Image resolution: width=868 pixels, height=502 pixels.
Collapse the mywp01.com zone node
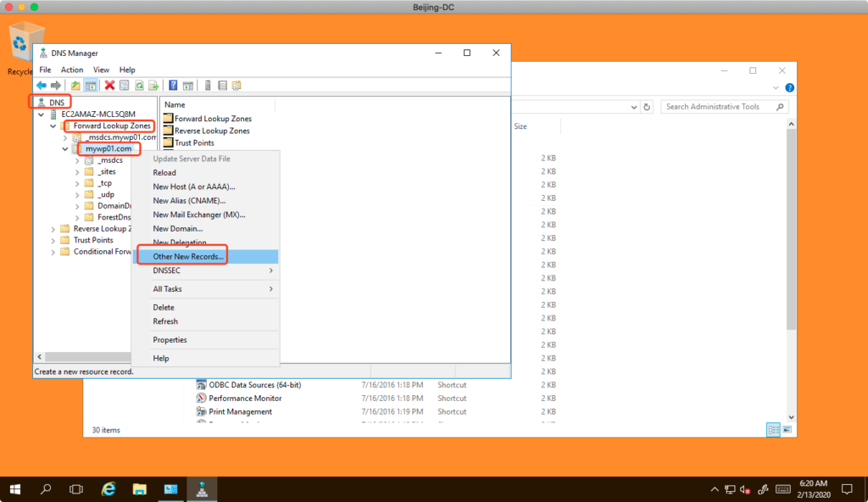click(x=65, y=149)
